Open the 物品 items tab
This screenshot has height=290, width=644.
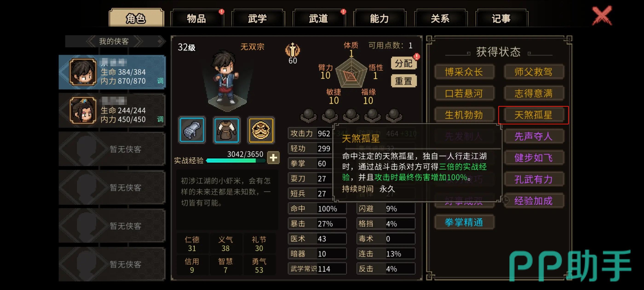point(197,18)
